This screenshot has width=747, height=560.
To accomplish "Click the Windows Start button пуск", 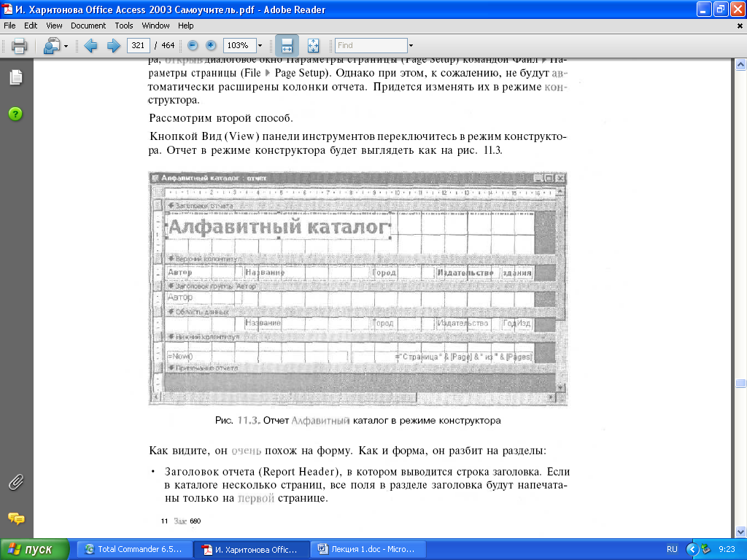I will click(x=34, y=549).
